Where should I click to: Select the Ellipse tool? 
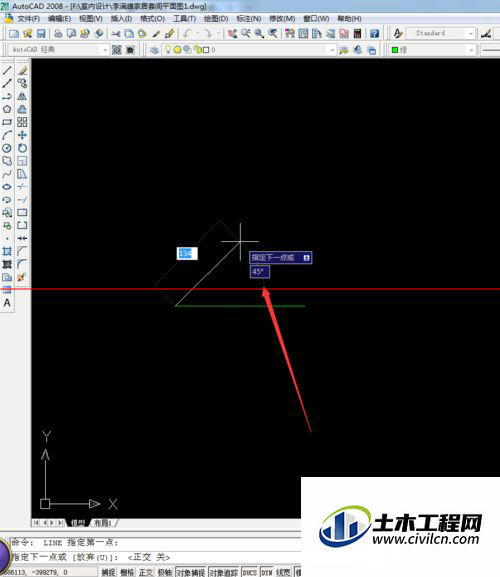[x=7, y=187]
